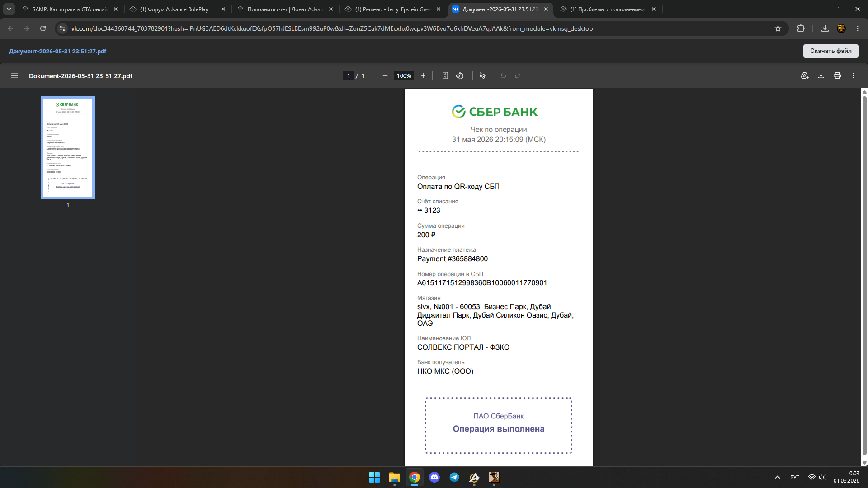This screenshot has width=868, height=488.
Task: Switch to Решено - Jerry_Epstein tab
Action: click(x=392, y=9)
